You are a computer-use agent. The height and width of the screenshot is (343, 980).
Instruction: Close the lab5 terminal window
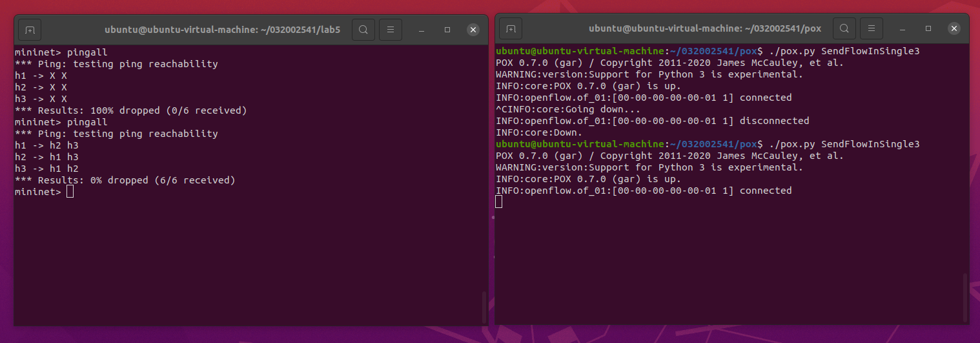[473, 30]
